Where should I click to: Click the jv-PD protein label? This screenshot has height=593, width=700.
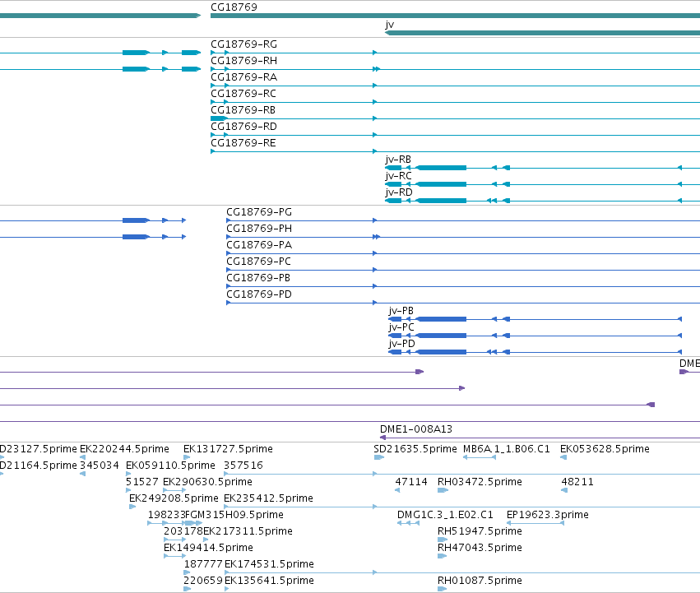pyautogui.click(x=401, y=344)
